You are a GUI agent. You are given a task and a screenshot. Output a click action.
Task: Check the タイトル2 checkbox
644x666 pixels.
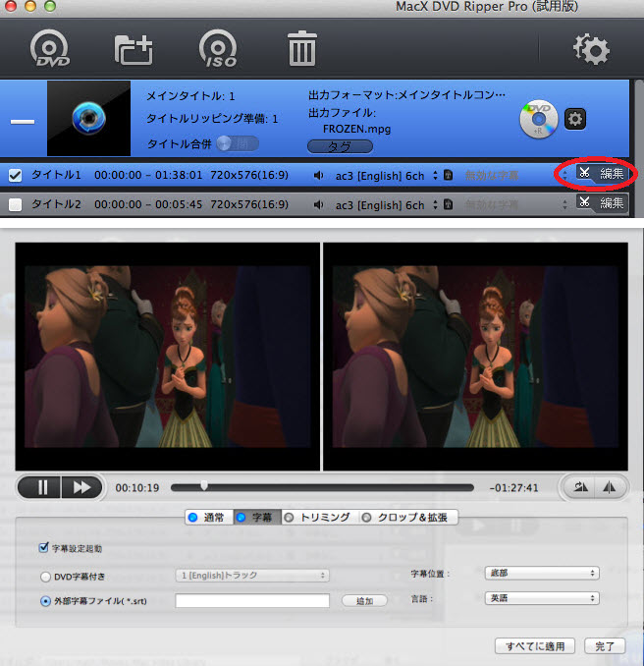pos(16,205)
